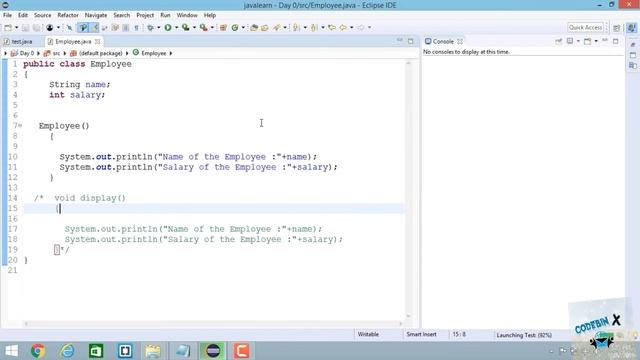Toggle the breadcrumb toolbar button

pyautogui.click(x=83, y=27)
